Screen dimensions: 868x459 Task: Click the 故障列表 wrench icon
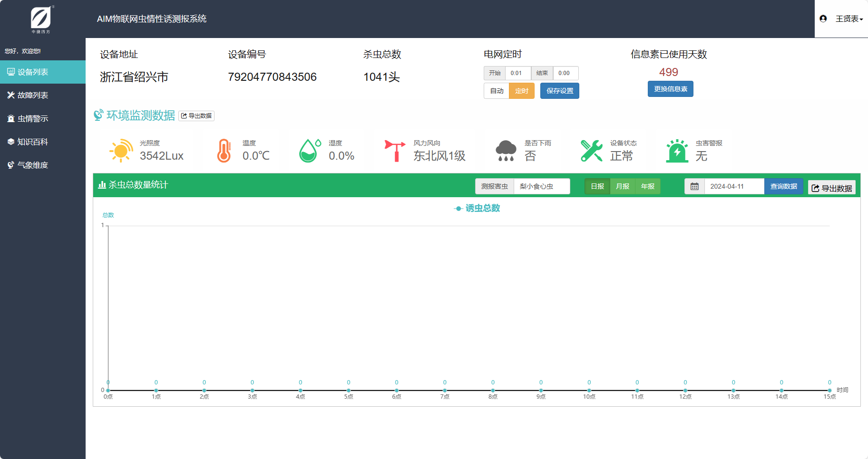[x=11, y=95]
